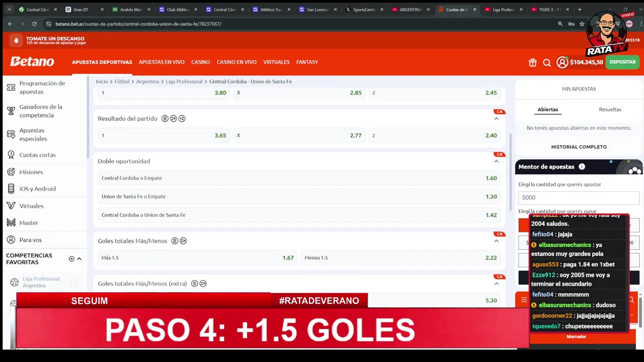This screenshot has width=644, height=362.
Task: Collapse the Resultado del partido market
Action: pos(496,119)
